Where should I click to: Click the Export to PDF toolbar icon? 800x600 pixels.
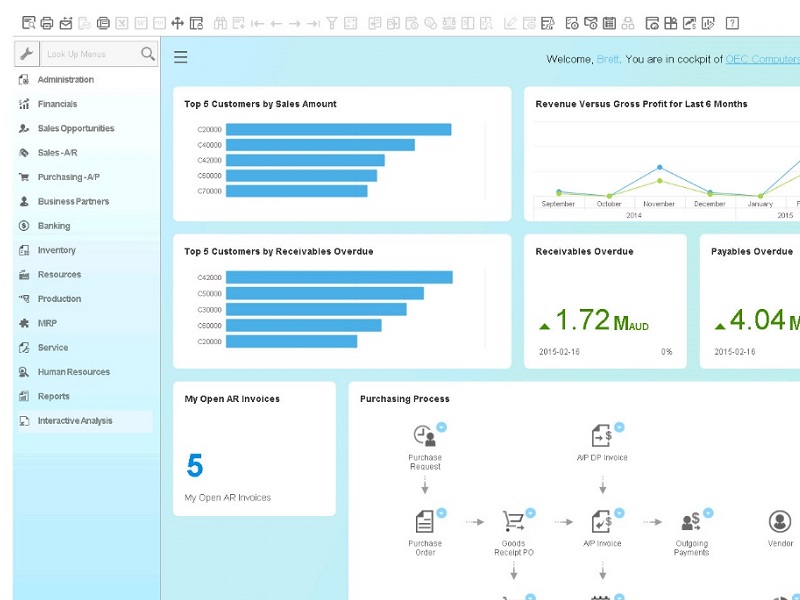tap(159, 23)
